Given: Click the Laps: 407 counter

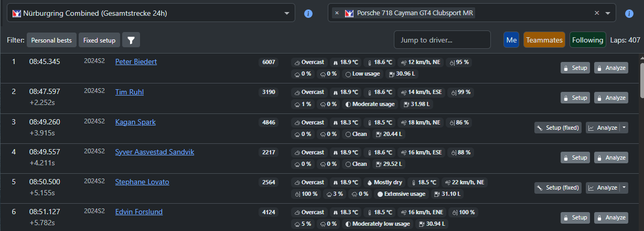Looking at the screenshot, I should (625, 40).
